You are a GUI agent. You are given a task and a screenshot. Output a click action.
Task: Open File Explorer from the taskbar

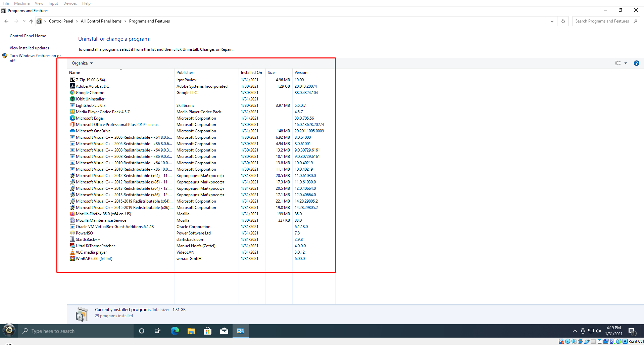[x=191, y=331]
